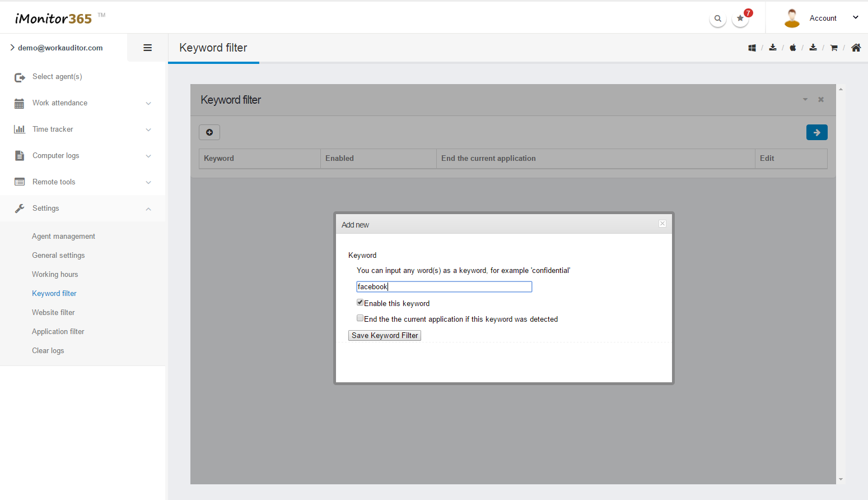Collapse the Settings section
This screenshot has width=868, height=500.
[83, 209]
